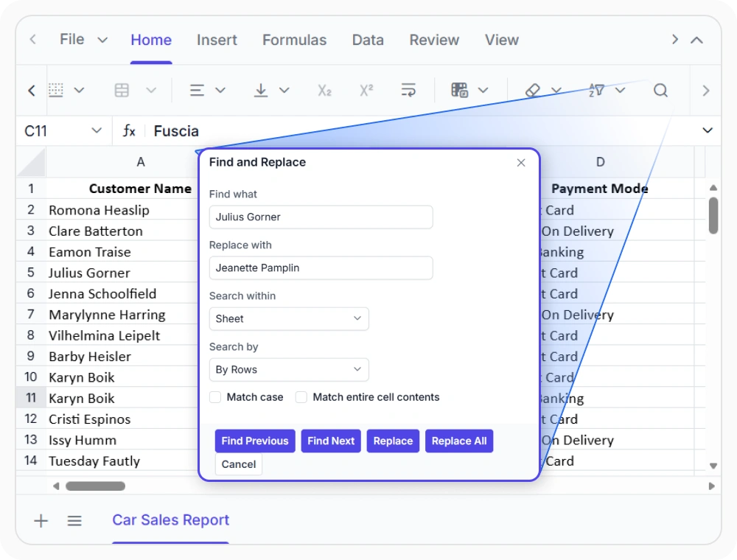Click the conditional formatting table icon
Screen dimensions: 737x560
click(459, 90)
